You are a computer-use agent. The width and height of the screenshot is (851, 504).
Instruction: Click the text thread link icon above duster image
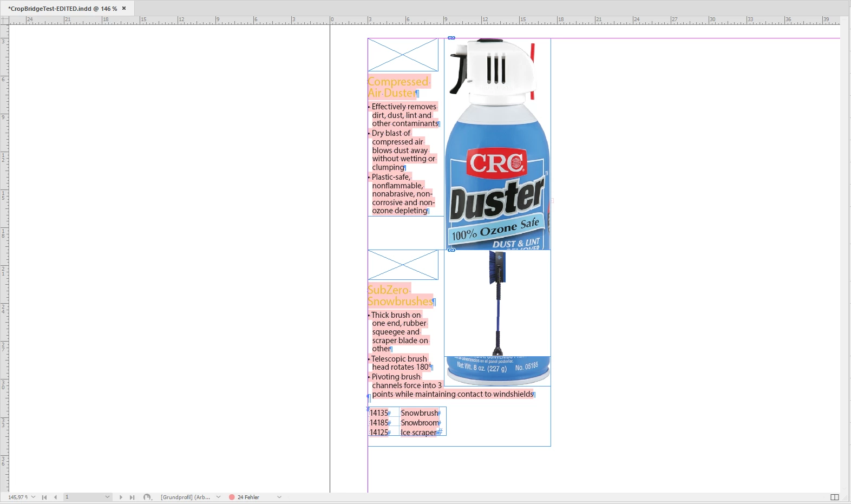coord(451,38)
